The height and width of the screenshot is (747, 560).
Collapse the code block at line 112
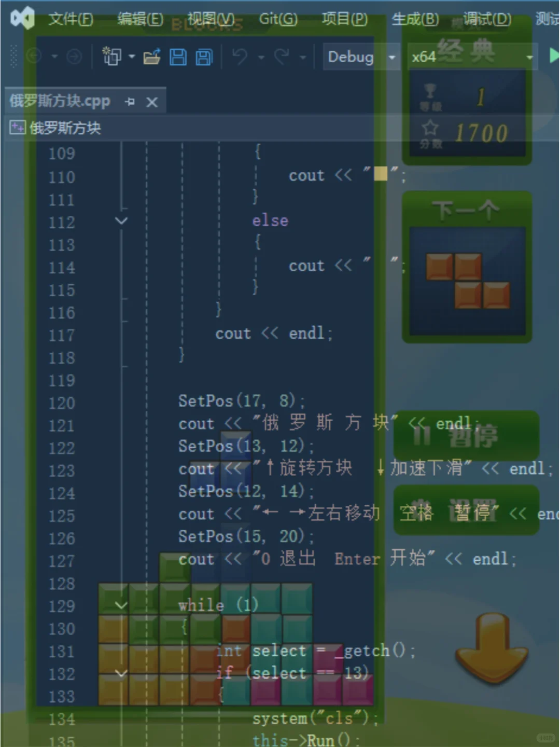tap(121, 221)
